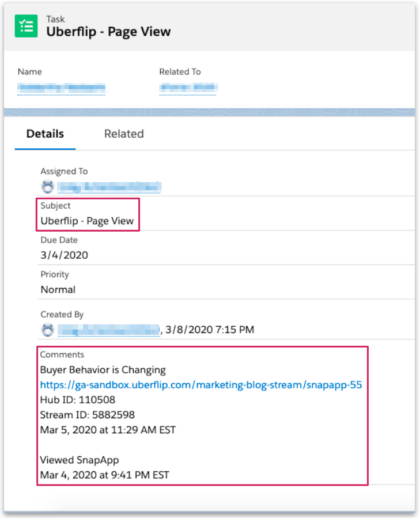Click the created timestamp 3/8/2020 7:15 PM
Screen dimensions: 420x518
tap(210, 330)
